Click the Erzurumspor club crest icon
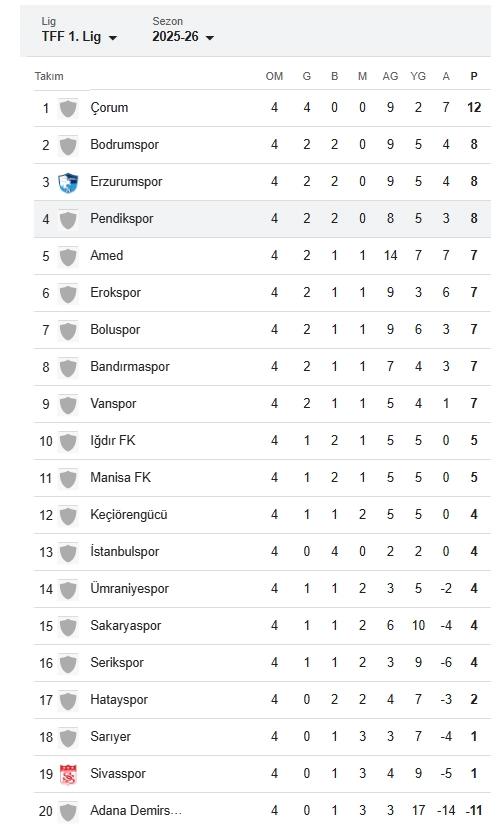This screenshot has width=491, height=834. pos(68,182)
